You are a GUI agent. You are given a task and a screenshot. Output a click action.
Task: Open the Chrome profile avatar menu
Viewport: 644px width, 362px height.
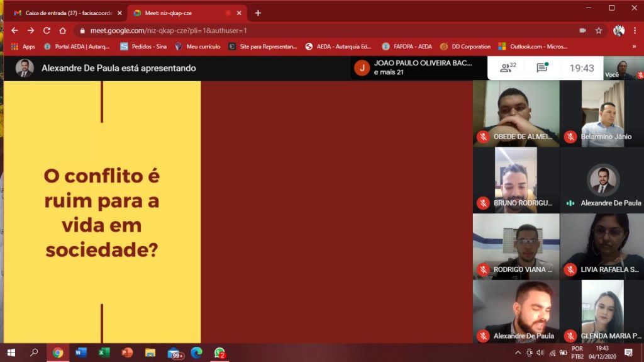tap(619, 30)
